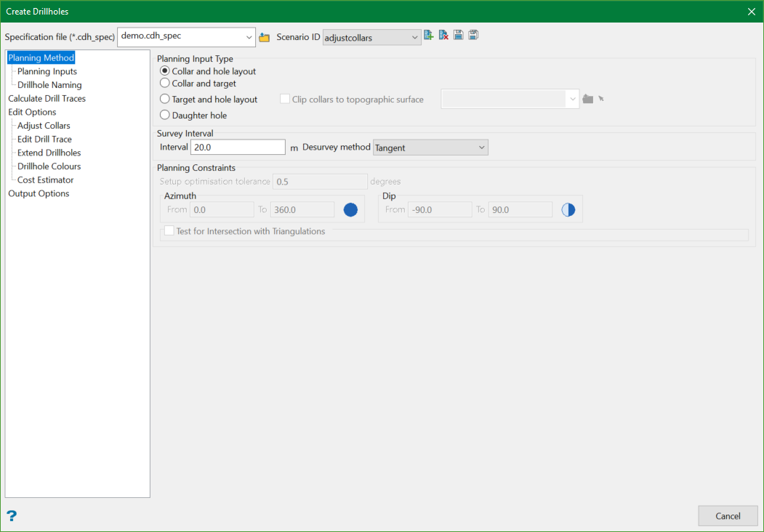Click the azimuth range circle icon
Image resolution: width=764 pixels, height=532 pixels.
pos(350,209)
